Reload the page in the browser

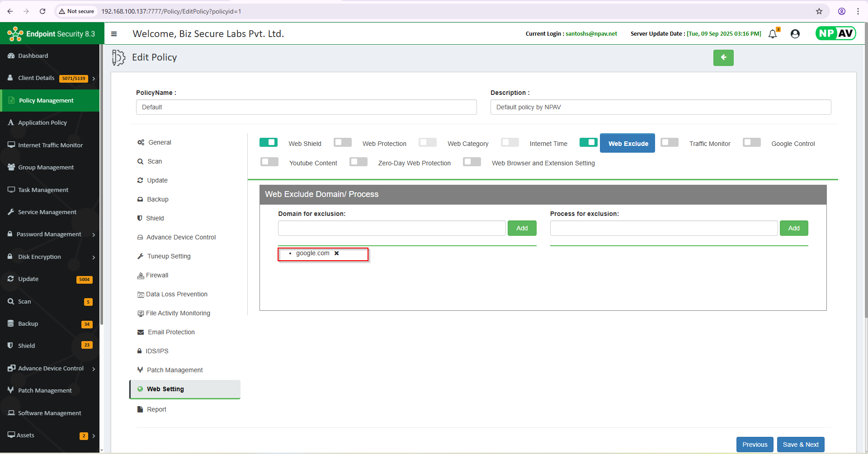pos(42,11)
